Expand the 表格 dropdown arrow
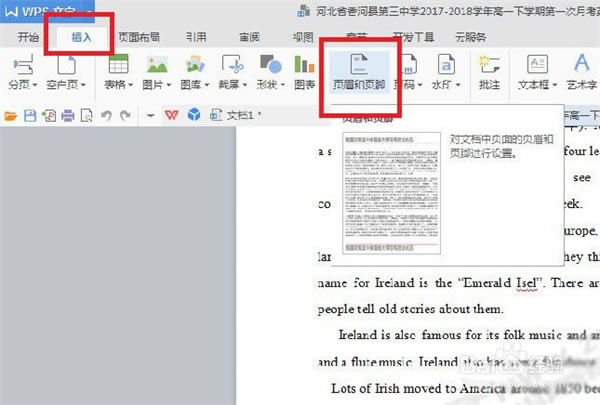The image size is (600, 405). 130,85
